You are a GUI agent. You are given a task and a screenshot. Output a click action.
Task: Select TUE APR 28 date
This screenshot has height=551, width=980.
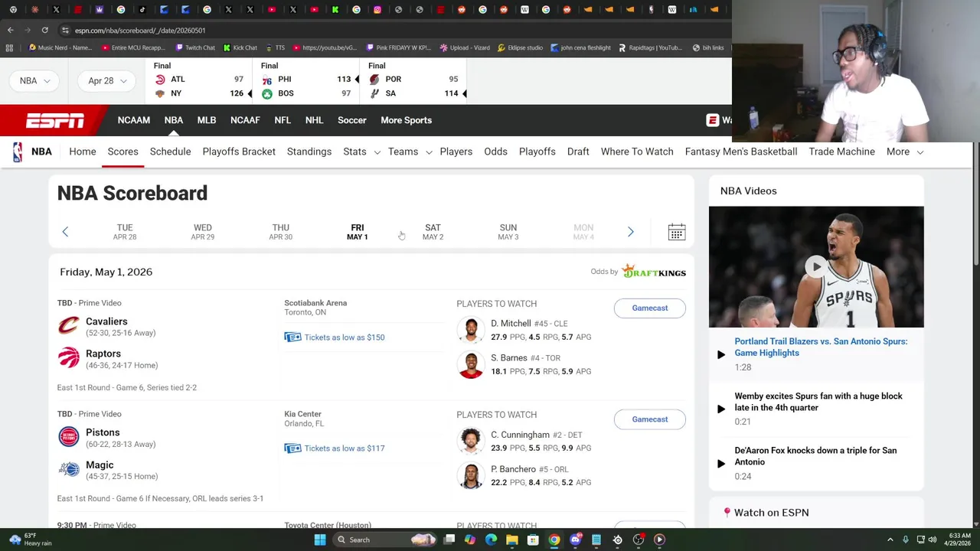pos(125,232)
